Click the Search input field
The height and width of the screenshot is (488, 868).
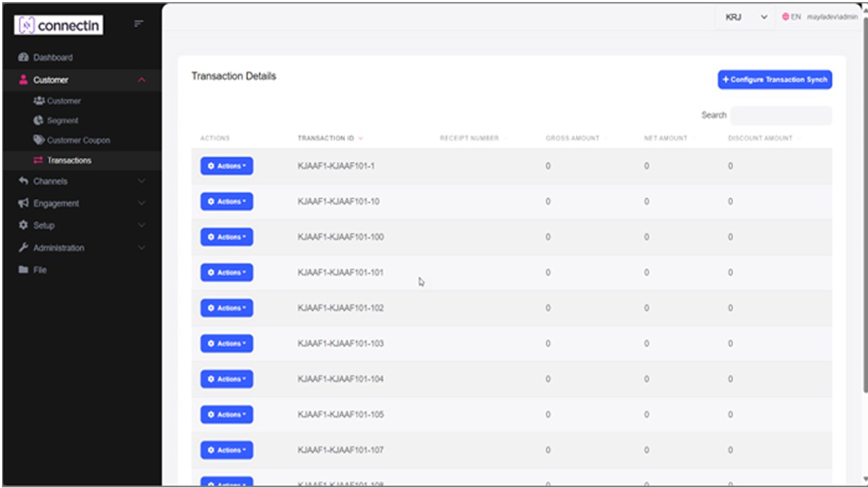[x=781, y=115]
